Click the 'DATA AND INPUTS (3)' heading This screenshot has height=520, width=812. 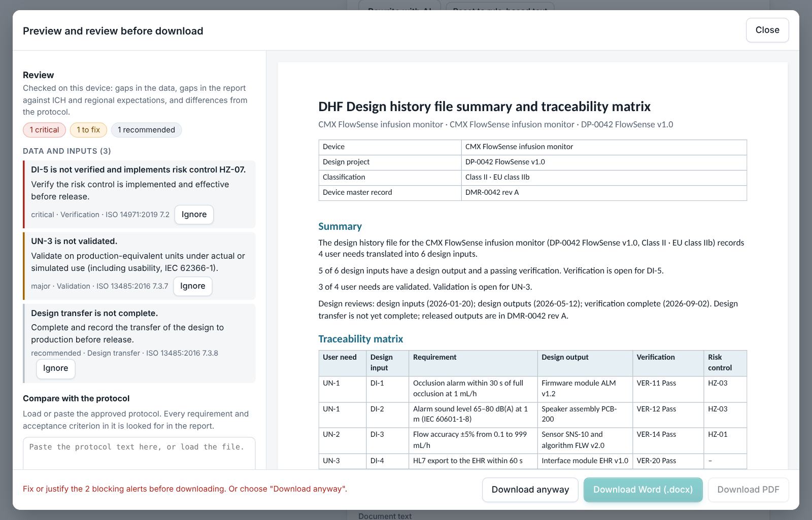point(67,151)
